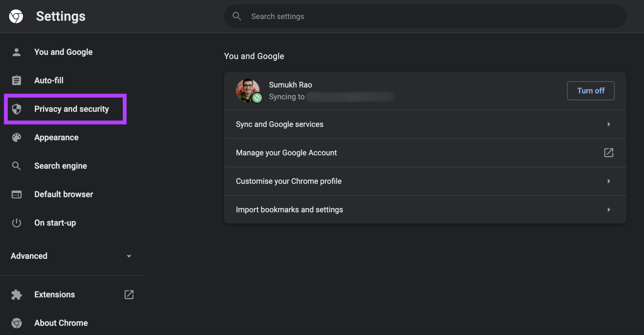Click Sumukh Rao's profile avatar
The image size is (644, 335).
(248, 91)
